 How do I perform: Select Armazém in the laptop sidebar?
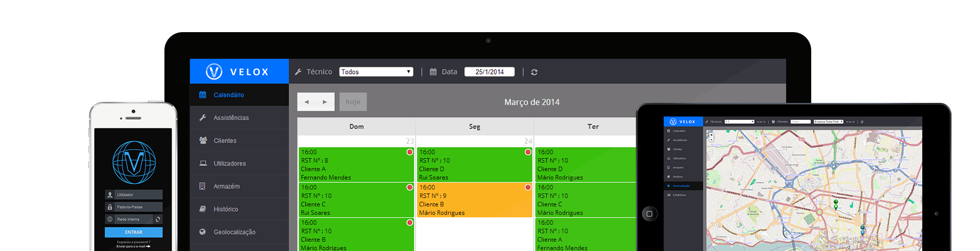point(240,186)
